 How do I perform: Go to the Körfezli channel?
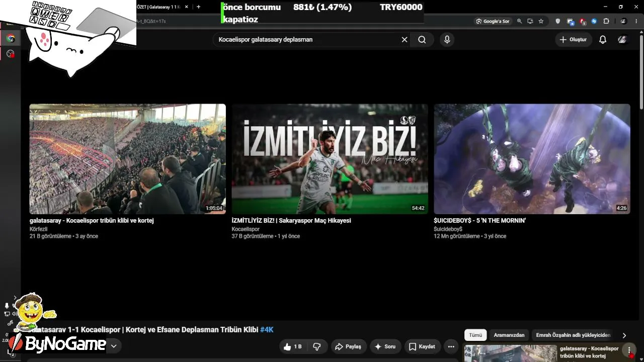(x=39, y=229)
